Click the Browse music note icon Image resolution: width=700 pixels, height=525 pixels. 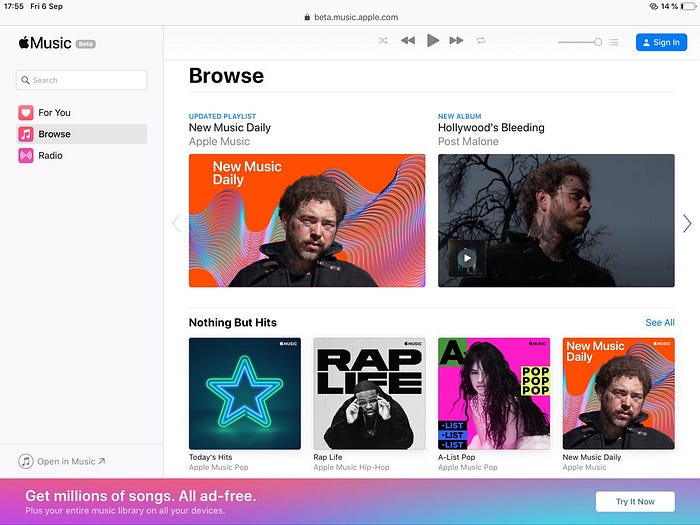click(x=26, y=134)
